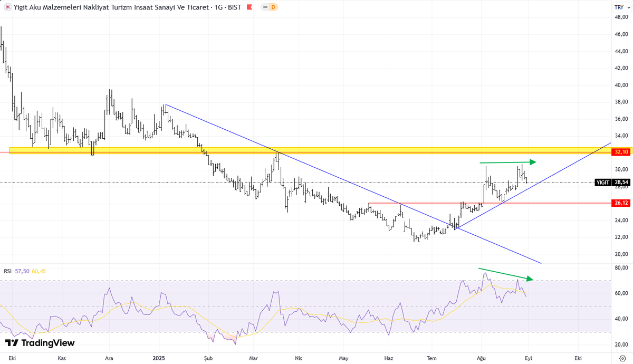Click the Nis label on time axis

[299, 358]
